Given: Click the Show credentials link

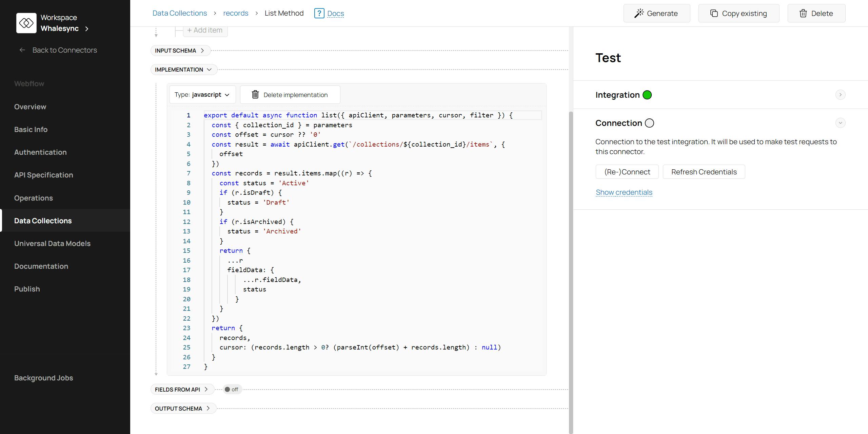Looking at the screenshot, I should pos(624,192).
